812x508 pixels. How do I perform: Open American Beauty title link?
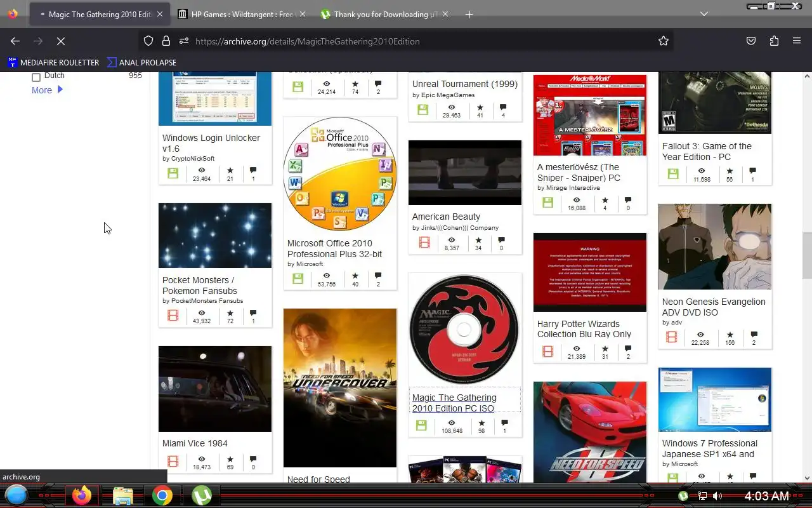point(446,217)
